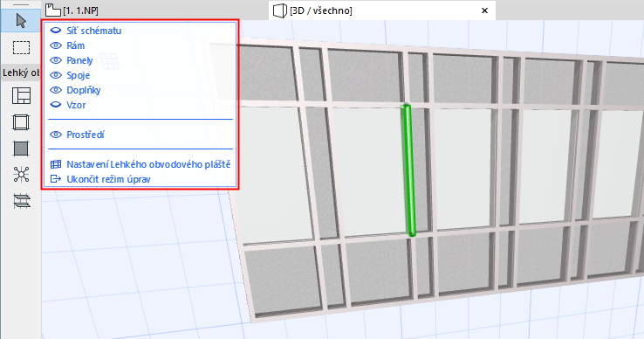This screenshot has width=644, height=339.
Task: Click the floor plan icon on the tab
Action: pyautogui.click(x=53, y=10)
